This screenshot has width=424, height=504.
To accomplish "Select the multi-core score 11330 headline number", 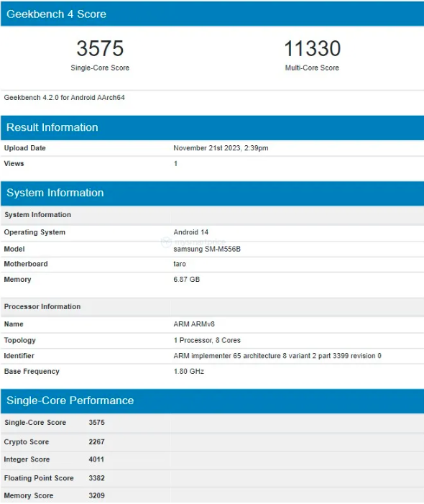I will click(312, 49).
